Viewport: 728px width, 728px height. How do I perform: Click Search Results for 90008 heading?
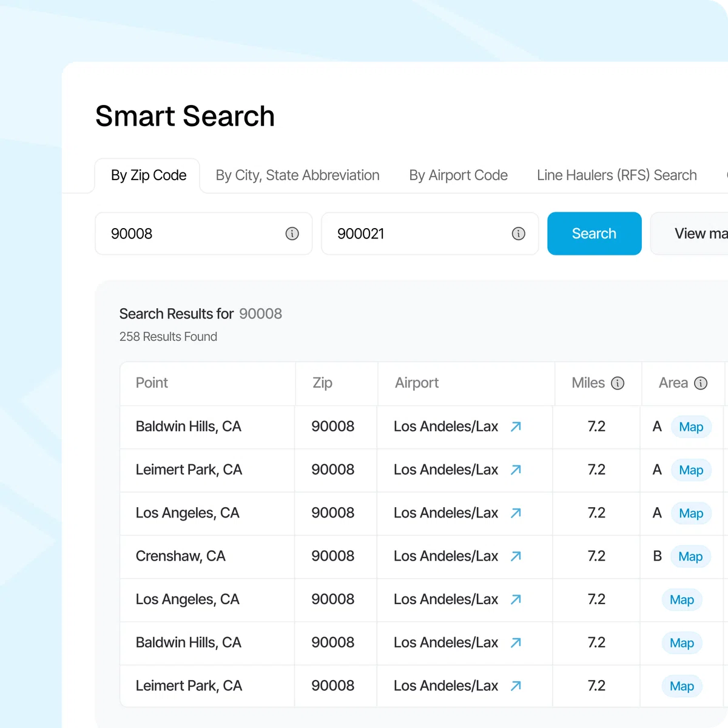(x=201, y=314)
